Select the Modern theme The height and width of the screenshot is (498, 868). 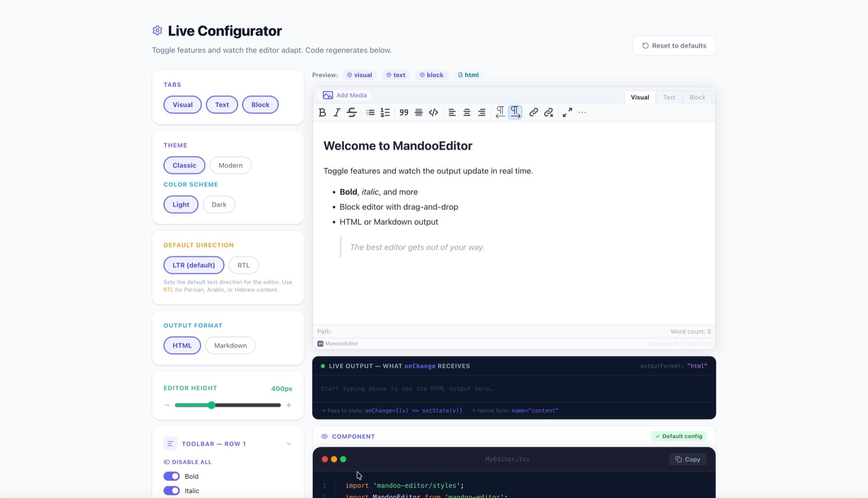[x=231, y=165]
